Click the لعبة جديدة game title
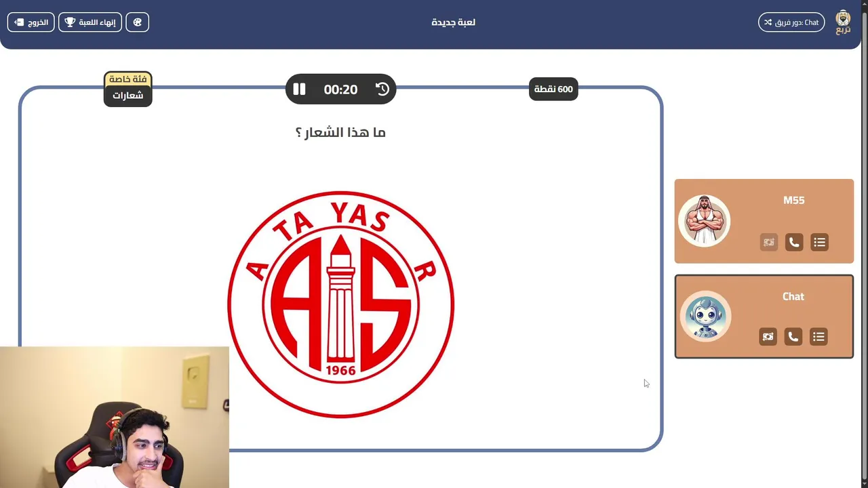This screenshot has width=868, height=488. click(x=453, y=22)
